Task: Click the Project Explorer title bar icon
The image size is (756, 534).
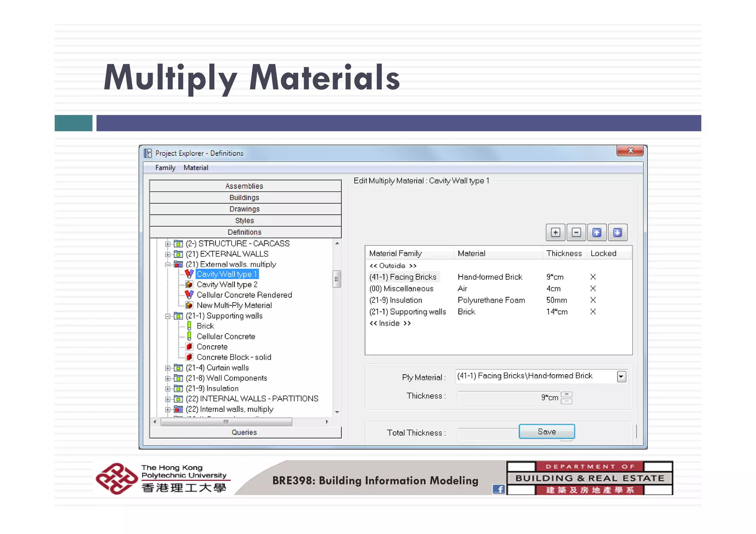Action: [148, 153]
